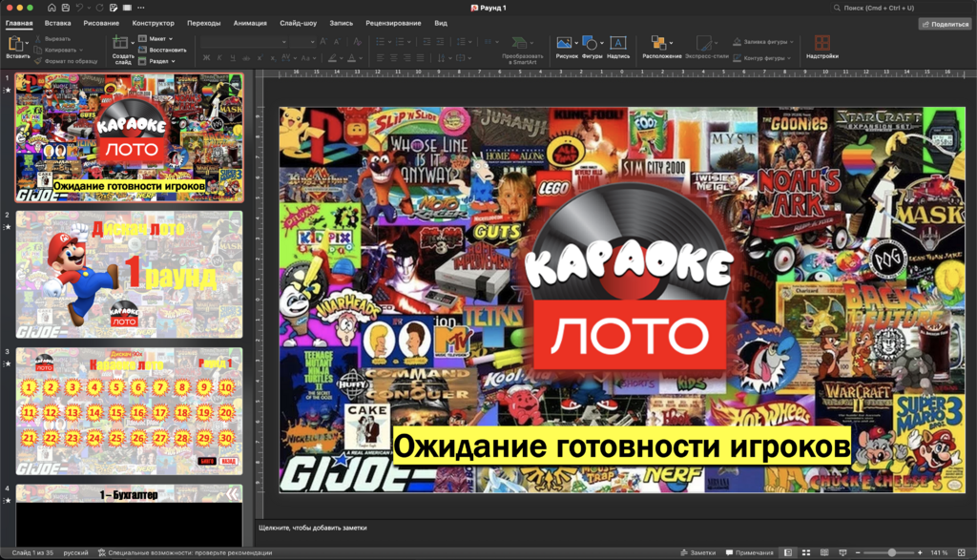
Task: Insert a text box with Надпись
Action: tap(617, 42)
